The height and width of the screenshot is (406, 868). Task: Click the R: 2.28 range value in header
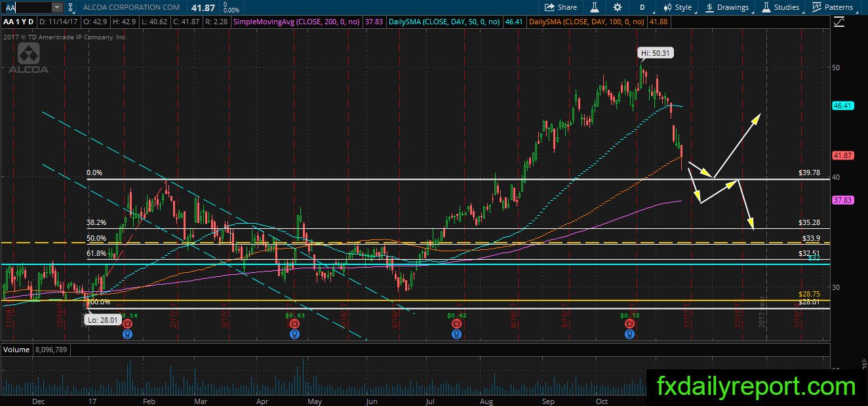coord(186,22)
